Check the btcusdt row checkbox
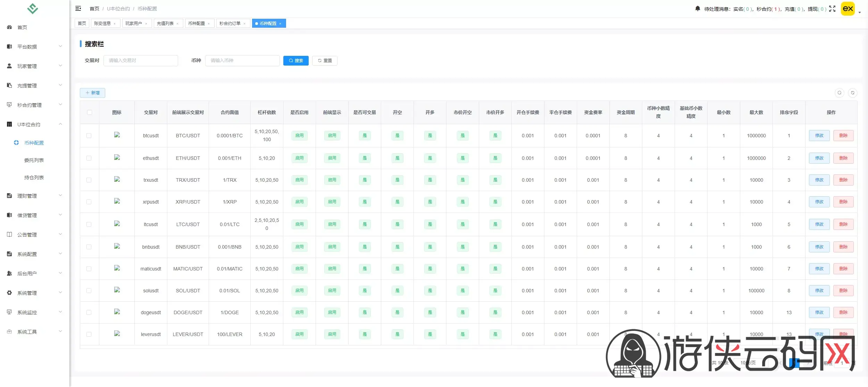The image size is (868, 387). point(89,136)
